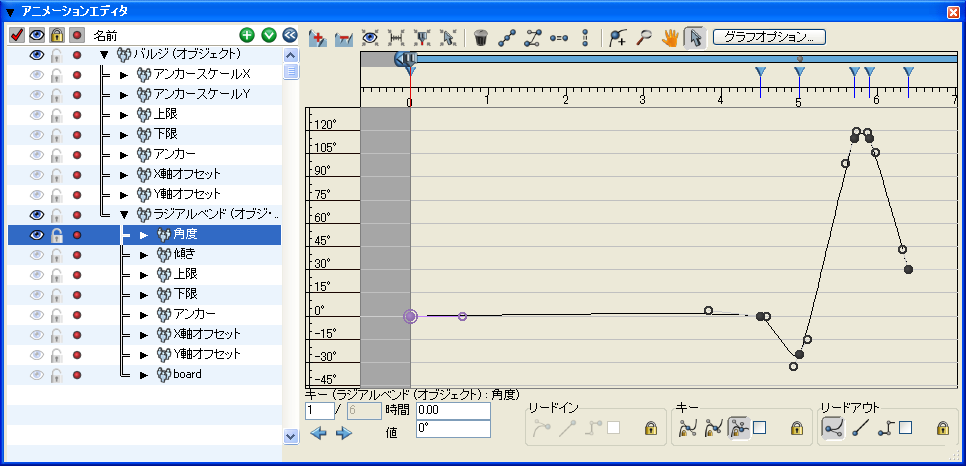
Task: Expand the 角度 row
Action: click(x=144, y=235)
